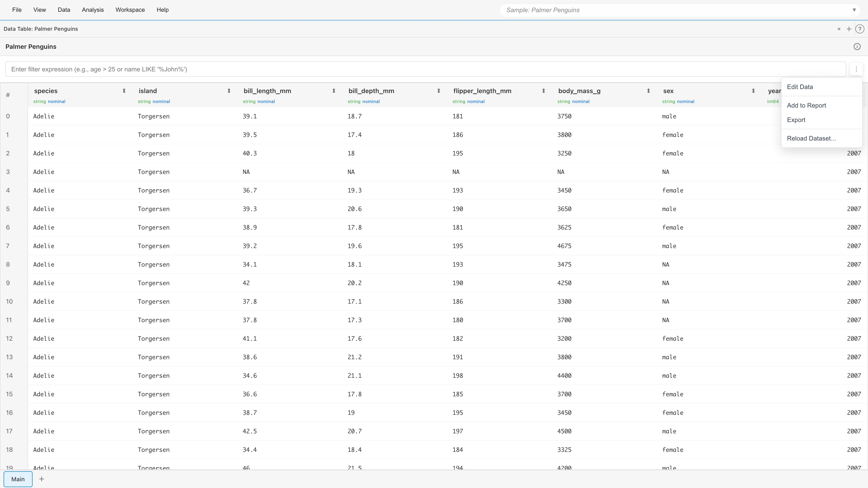The width and height of the screenshot is (868, 488).
Task: Click the filter expression input field
Action: (425, 69)
